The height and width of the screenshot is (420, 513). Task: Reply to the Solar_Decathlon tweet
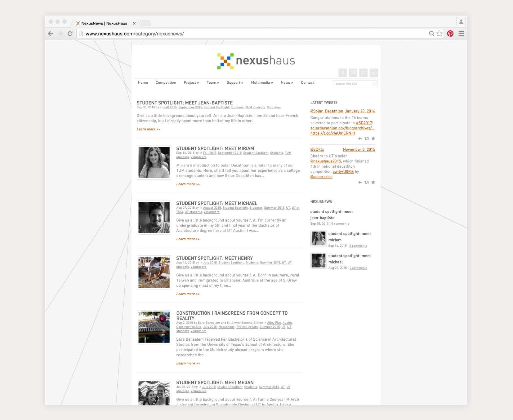360,139
